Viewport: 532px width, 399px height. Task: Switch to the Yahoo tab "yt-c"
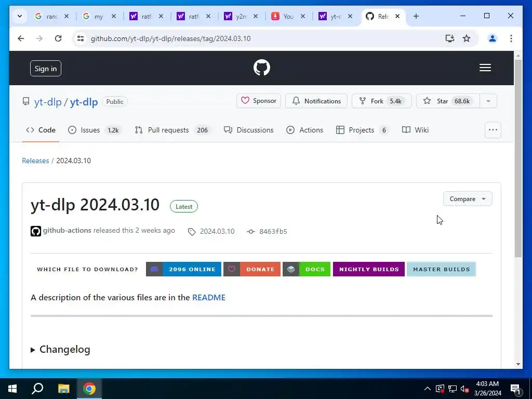click(x=335, y=16)
